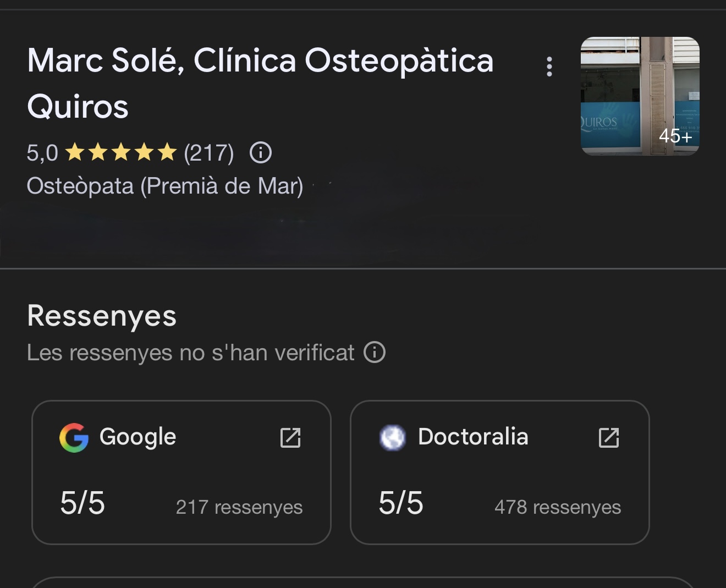The width and height of the screenshot is (726, 588).
Task: Click the Ressenyes section heading
Action: (x=102, y=316)
